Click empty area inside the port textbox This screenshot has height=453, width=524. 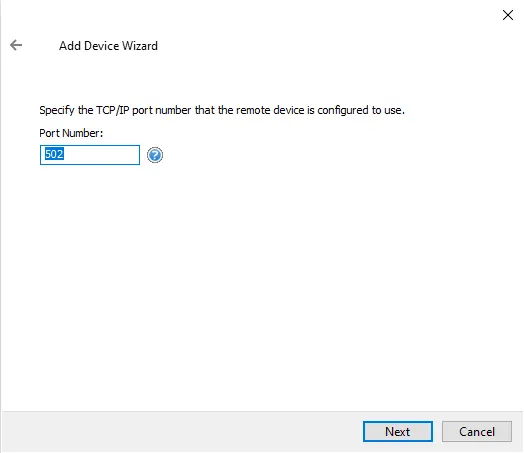(102, 155)
